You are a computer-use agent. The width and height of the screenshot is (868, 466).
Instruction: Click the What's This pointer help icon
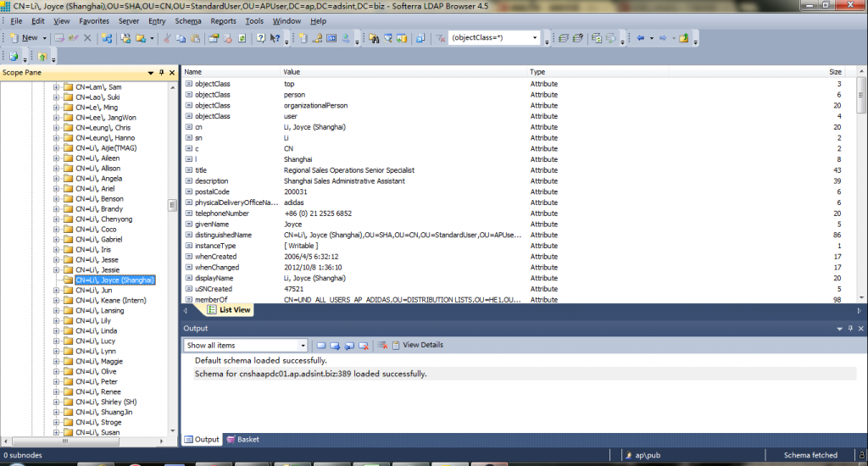pos(275,38)
